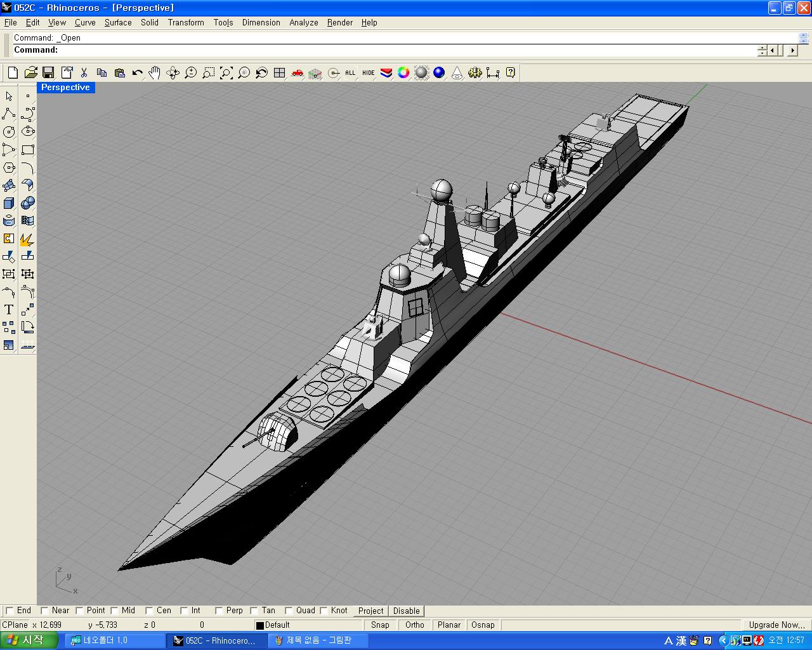
Task: Choose the Polyline tool in the side toolbar
Action: click(x=9, y=114)
